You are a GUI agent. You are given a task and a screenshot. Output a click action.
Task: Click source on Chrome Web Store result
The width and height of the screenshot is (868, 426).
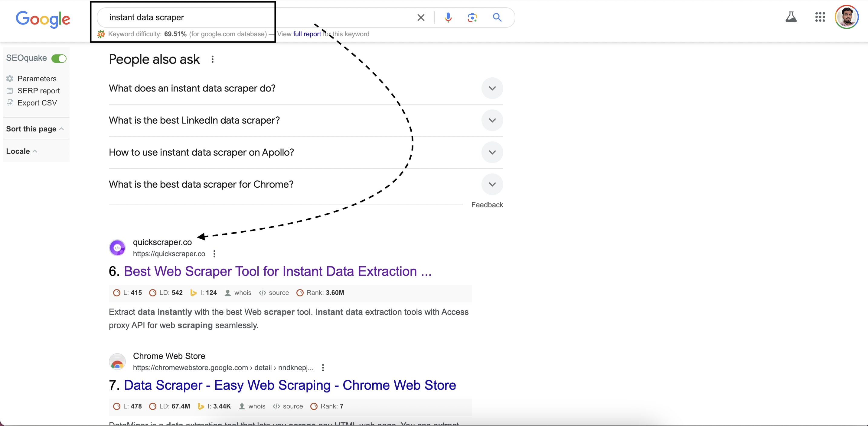pos(288,406)
